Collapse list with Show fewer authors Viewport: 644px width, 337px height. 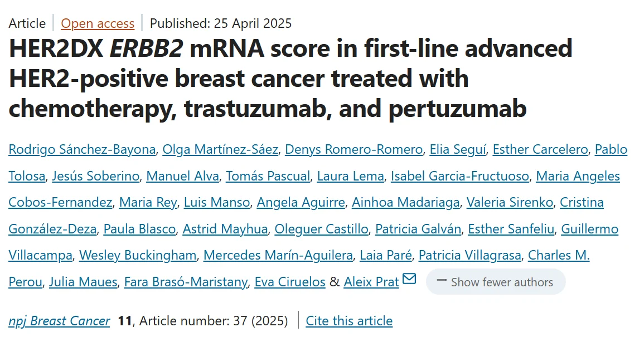point(495,282)
